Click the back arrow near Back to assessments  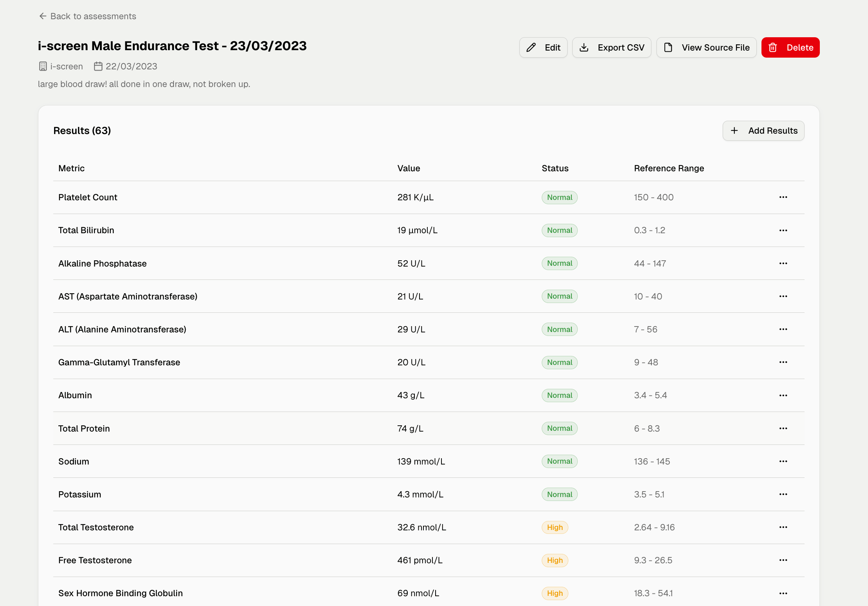43,16
